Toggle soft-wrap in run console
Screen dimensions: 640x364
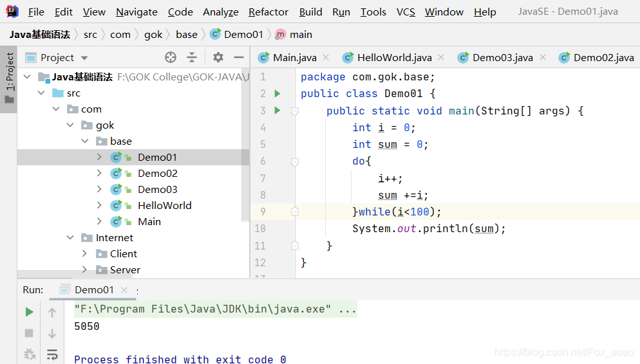(52, 354)
